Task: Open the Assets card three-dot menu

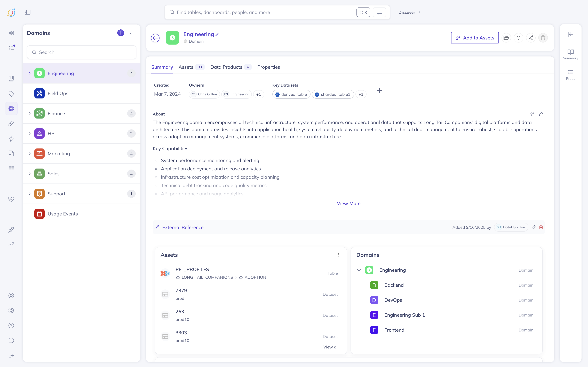Action: [x=338, y=255]
